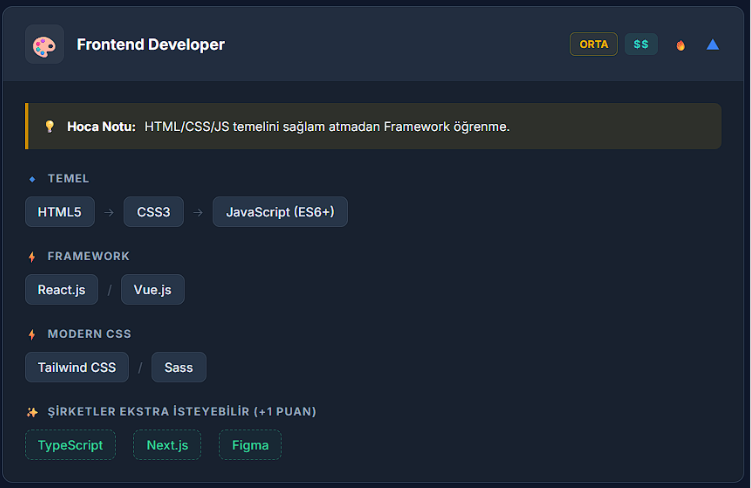751x488 pixels.
Task: Click the ŞİRKETLER EKSTRA İSTEYEBİLİR heading
Action: tap(182, 411)
